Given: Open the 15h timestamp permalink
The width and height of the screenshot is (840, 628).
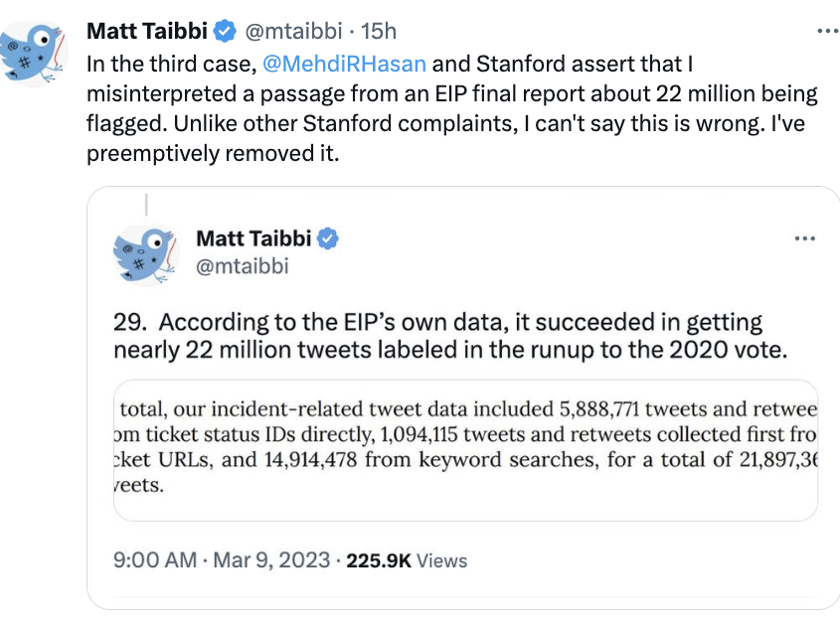Looking at the screenshot, I should click(378, 31).
